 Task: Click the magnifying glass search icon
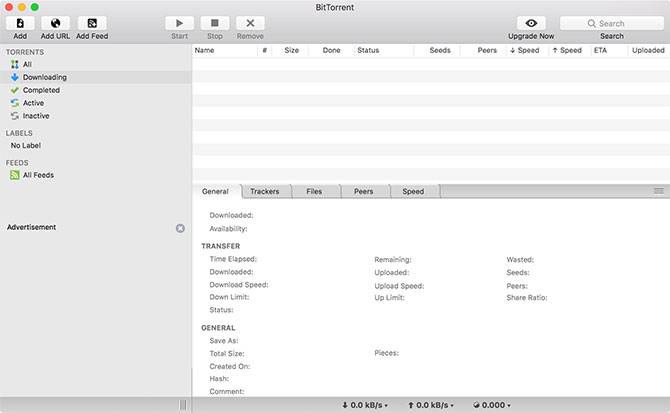pos(591,23)
